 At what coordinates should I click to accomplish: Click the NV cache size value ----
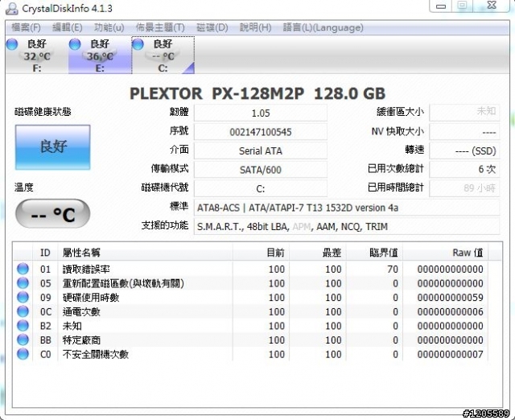pos(464,132)
